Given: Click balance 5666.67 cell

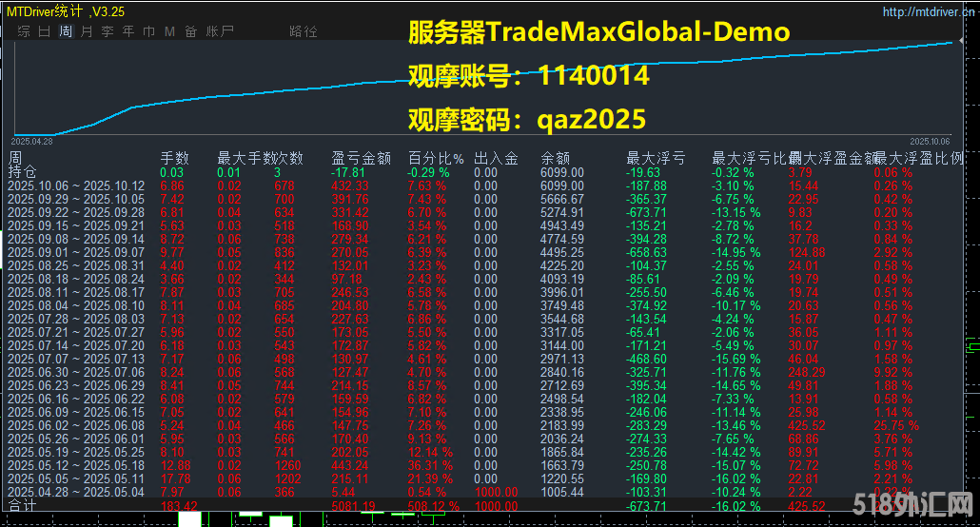Looking at the screenshot, I should [x=562, y=199].
